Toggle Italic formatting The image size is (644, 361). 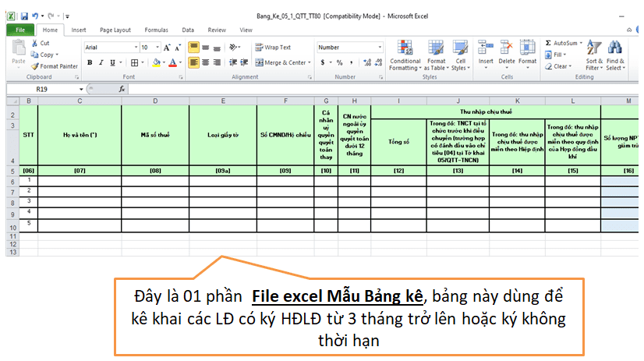(x=100, y=62)
